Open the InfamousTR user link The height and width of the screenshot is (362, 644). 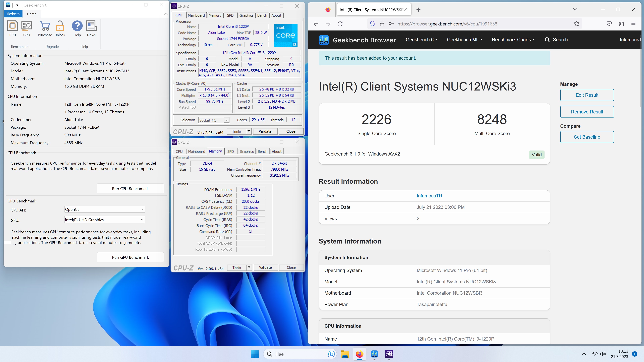429,196
